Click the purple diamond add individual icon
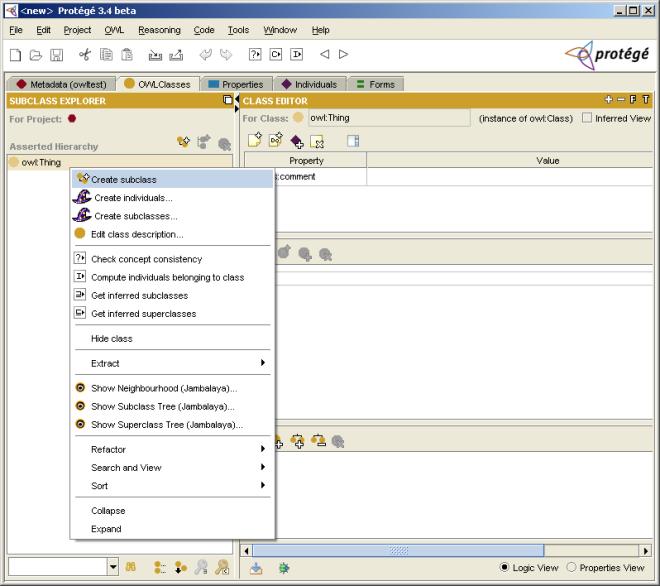This screenshot has width=660, height=586. 297,141
